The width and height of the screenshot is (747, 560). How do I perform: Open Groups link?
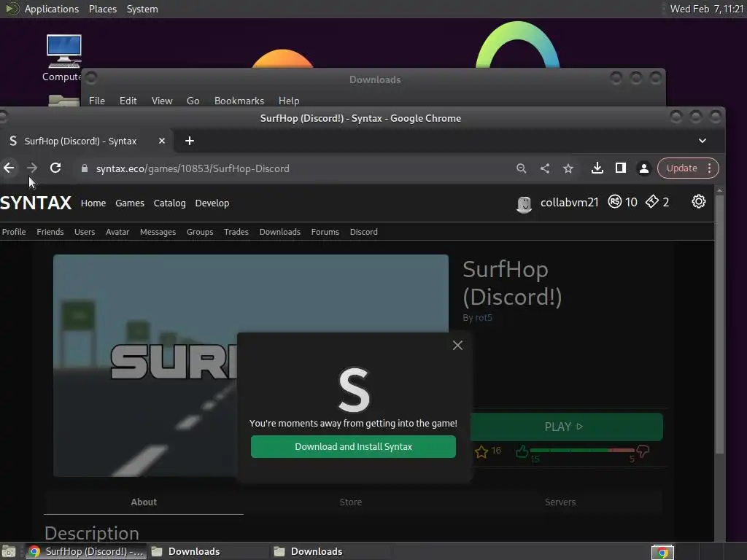tap(200, 232)
